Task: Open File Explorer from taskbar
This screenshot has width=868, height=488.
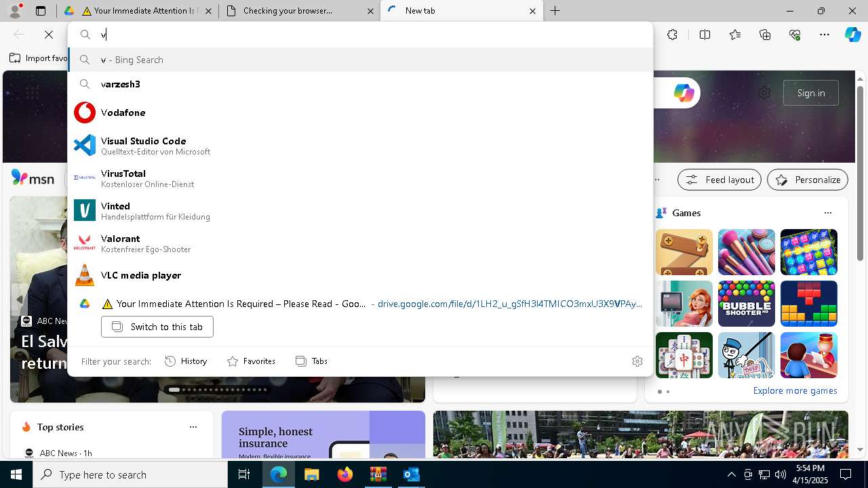Action: 311,474
